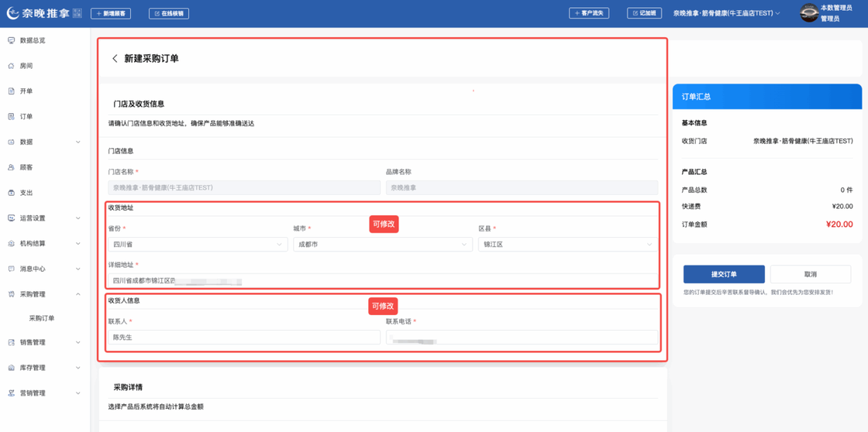Screen dimensions: 868x432
Task: Click the admin avatar picture
Action: 808,13
